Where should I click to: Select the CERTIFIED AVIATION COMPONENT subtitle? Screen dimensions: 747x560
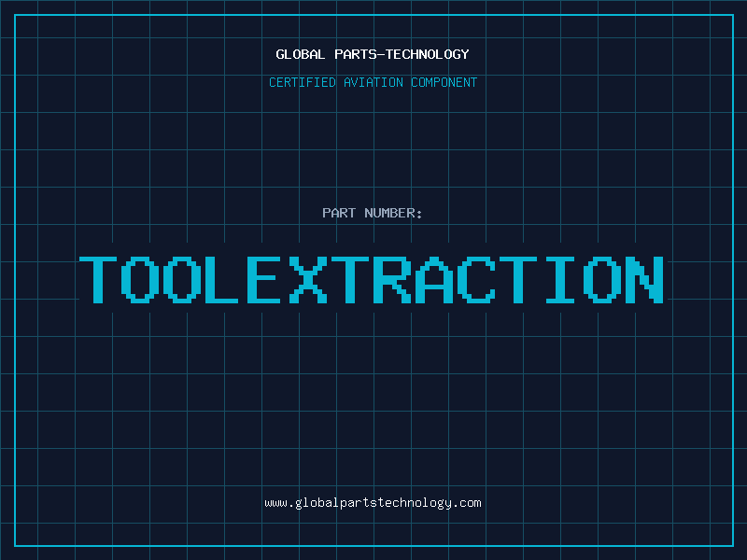pos(373,82)
